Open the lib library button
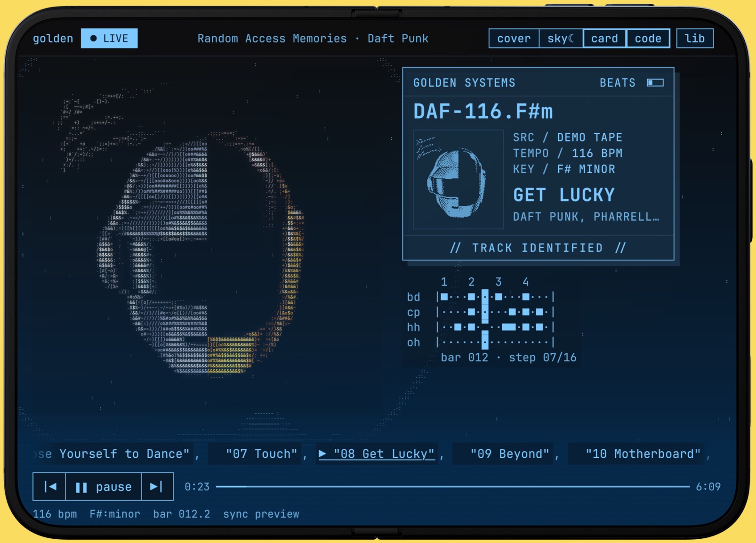The width and height of the screenshot is (756, 543). coord(695,39)
